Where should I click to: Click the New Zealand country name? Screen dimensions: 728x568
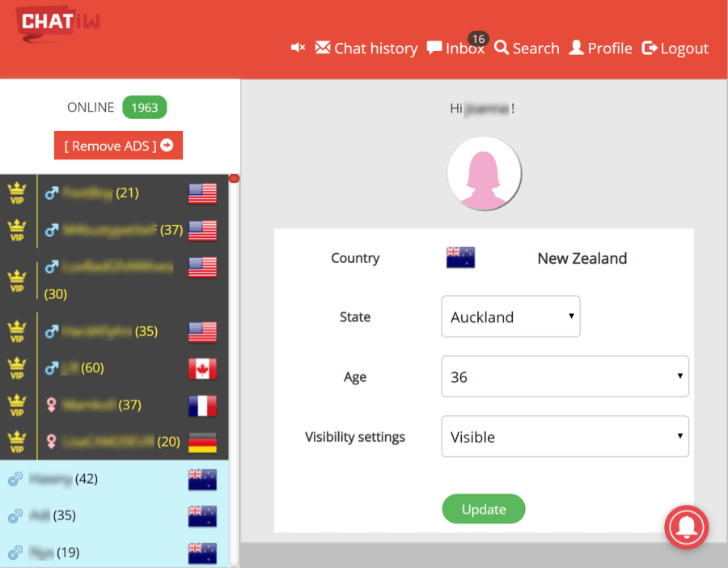click(x=582, y=258)
